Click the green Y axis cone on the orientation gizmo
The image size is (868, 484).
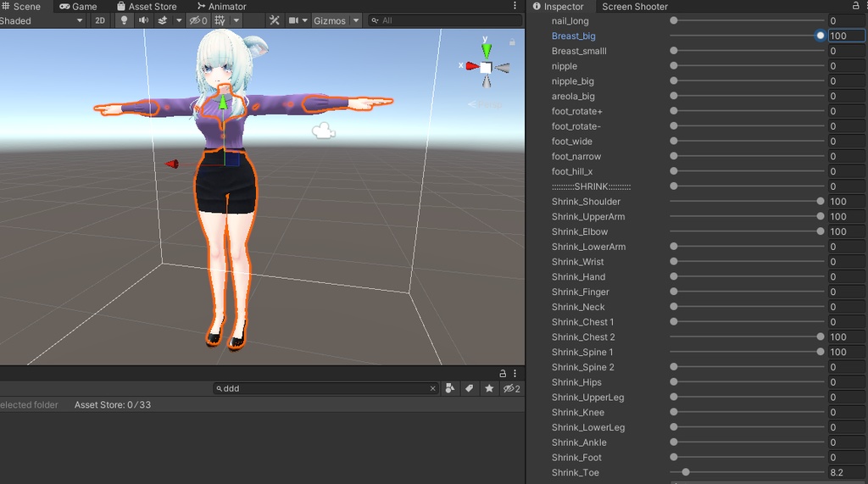[486, 50]
